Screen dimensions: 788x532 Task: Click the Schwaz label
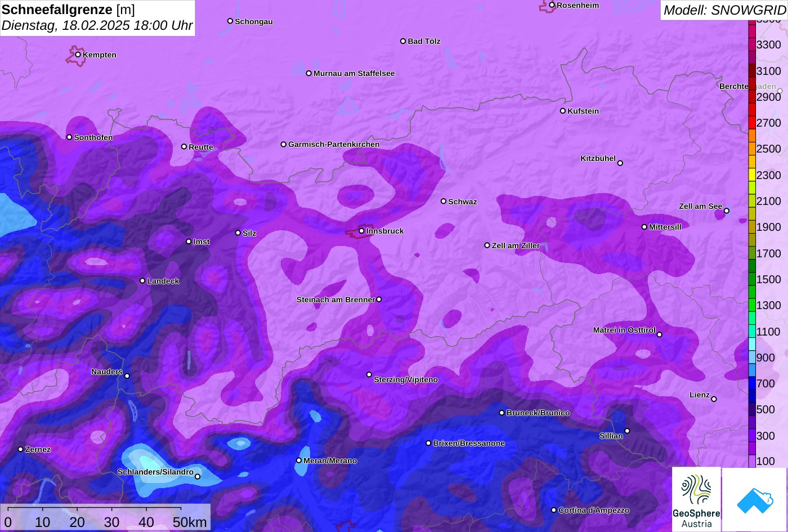463,202
